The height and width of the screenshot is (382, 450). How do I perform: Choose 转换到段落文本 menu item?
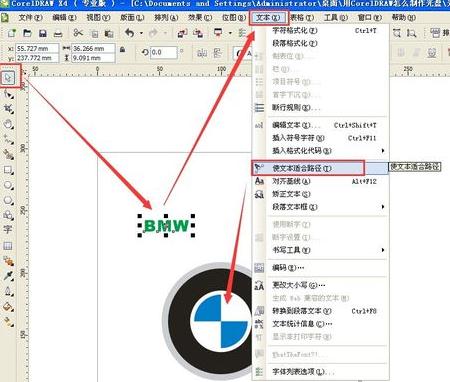coord(321,311)
